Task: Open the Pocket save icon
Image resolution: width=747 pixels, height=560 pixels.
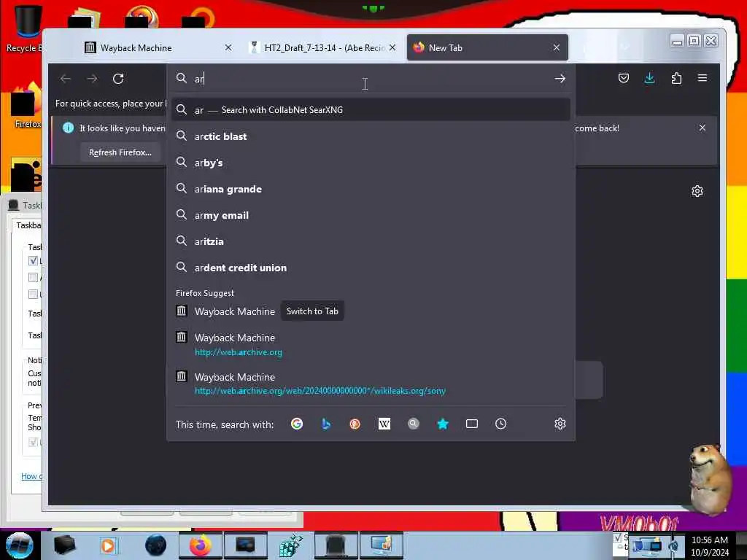Action: pos(623,78)
